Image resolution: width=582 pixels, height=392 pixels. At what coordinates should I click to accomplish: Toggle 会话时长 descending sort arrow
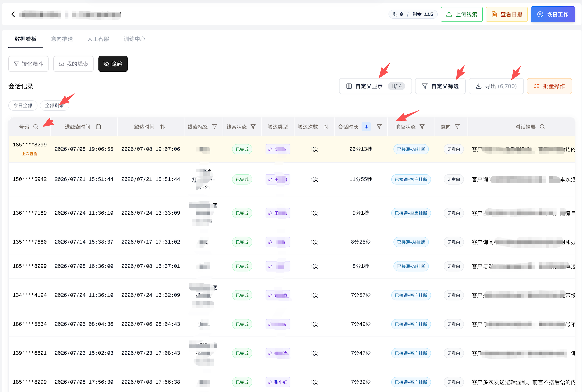[x=366, y=127]
